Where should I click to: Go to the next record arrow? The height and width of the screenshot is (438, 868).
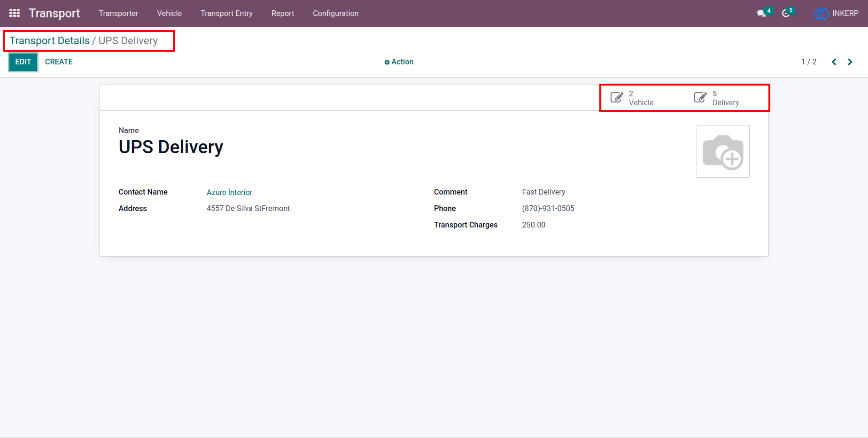[x=850, y=62]
